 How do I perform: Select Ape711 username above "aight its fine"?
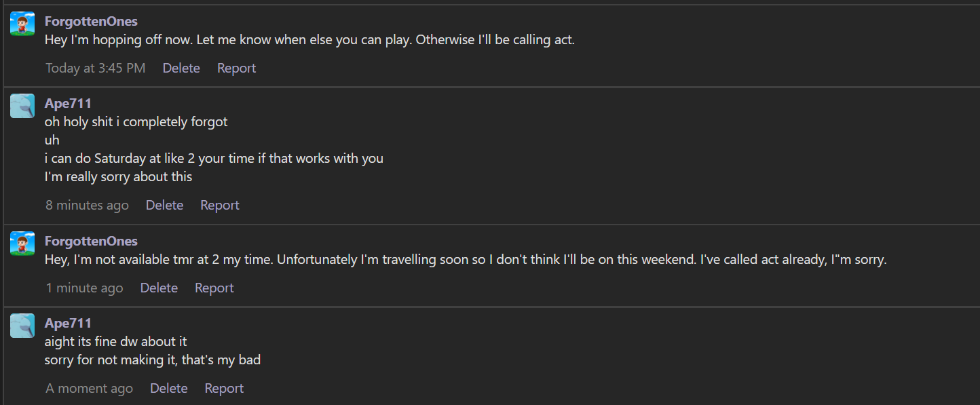click(x=68, y=323)
